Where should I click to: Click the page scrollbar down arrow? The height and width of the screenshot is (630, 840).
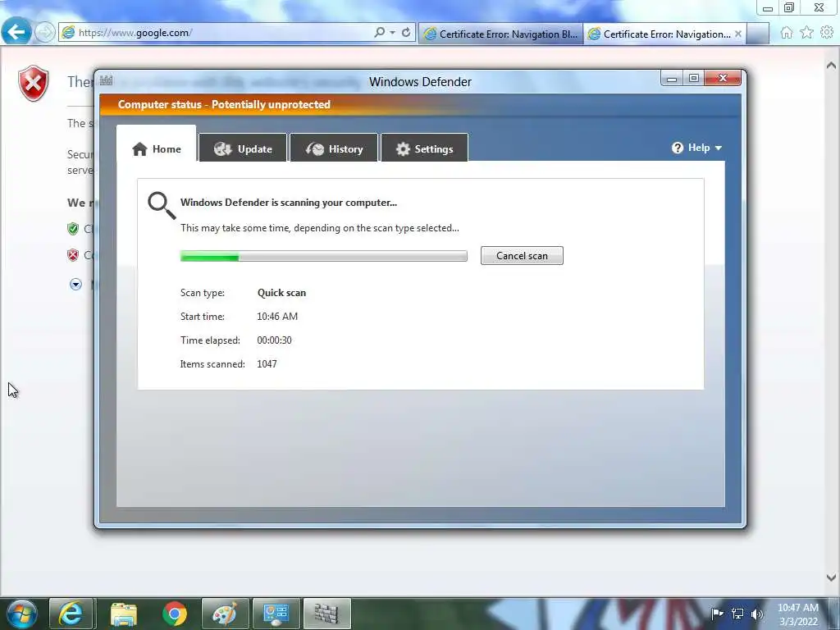point(831,577)
